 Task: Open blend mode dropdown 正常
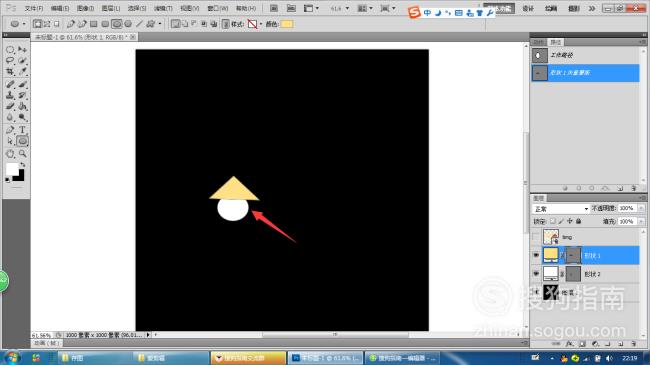click(560, 209)
